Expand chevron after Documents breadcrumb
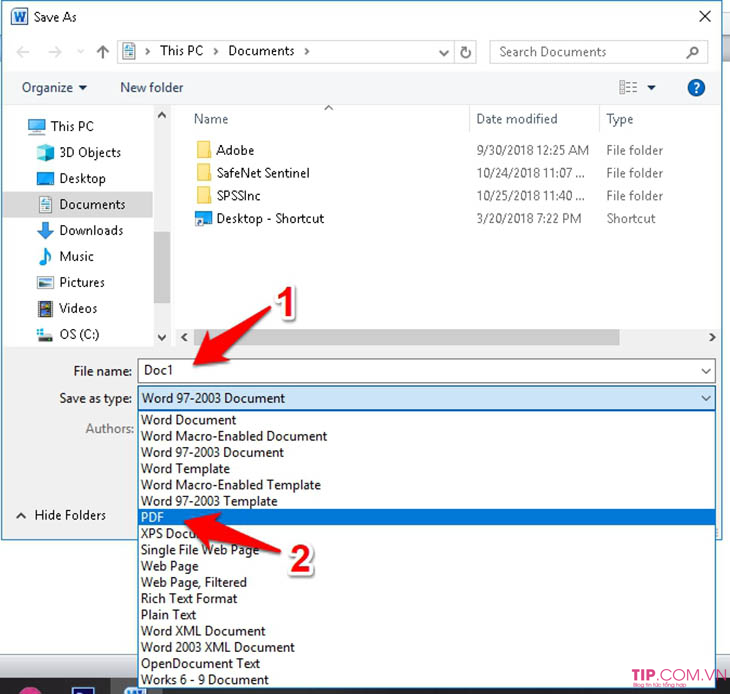 tap(307, 51)
